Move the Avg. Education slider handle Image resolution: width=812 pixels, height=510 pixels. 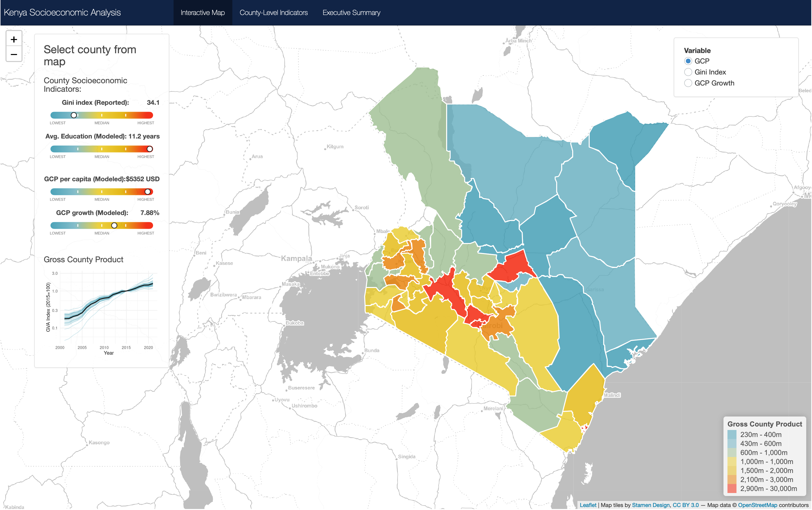[149, 149]
